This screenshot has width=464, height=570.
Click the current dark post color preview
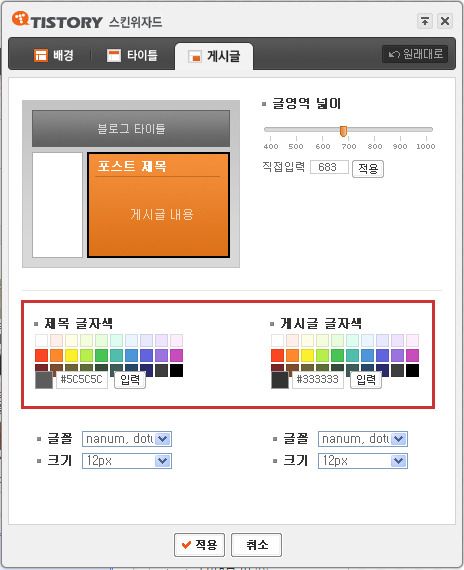(280, 380)
